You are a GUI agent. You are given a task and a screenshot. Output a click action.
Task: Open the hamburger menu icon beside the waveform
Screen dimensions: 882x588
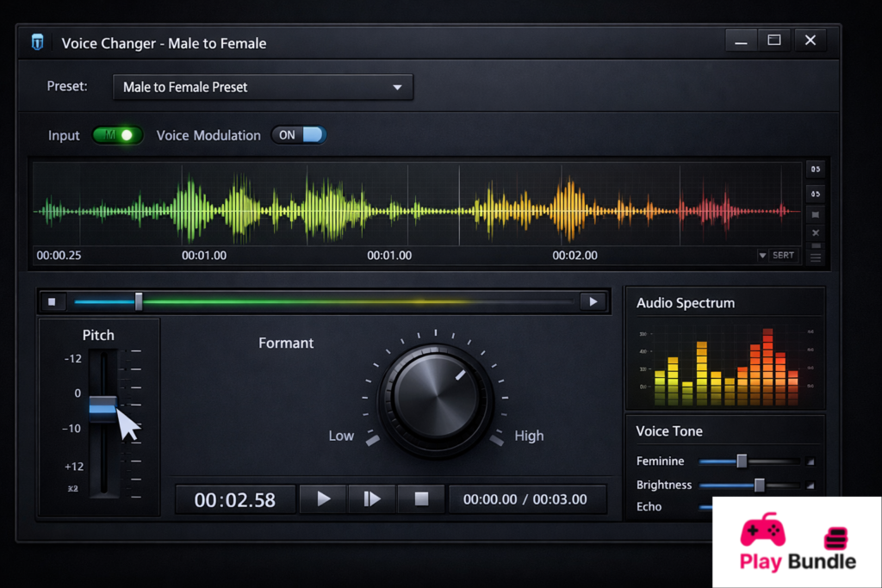[815, 256]
